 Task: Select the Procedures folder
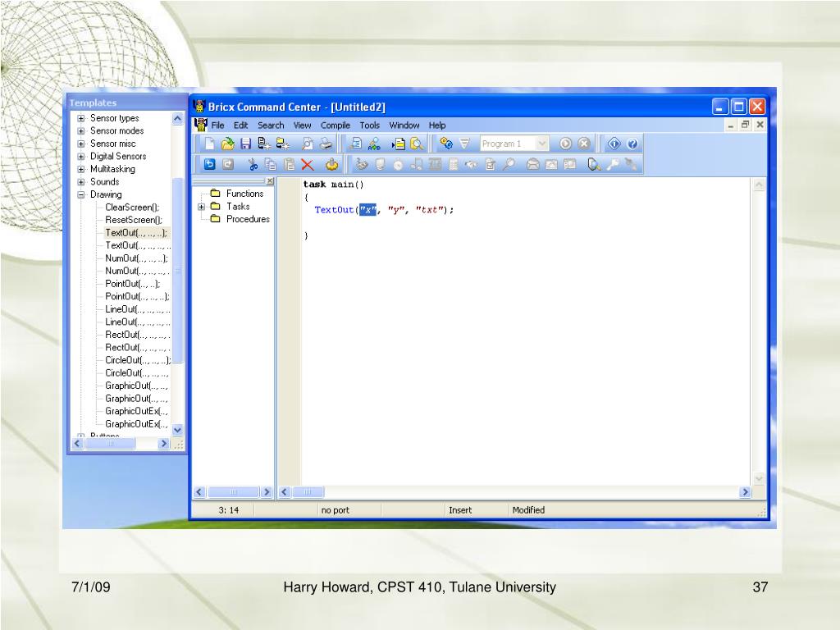coord(248,219)
